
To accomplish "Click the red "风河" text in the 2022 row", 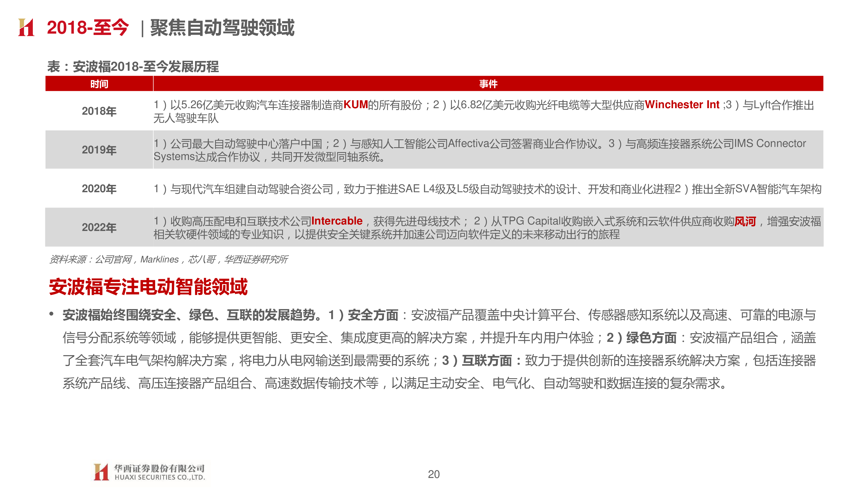I will (745, 221).
